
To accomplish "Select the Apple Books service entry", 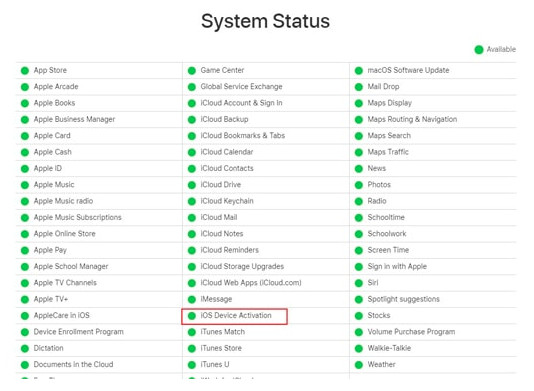I will pyautogui.click(x=54, y=103).
